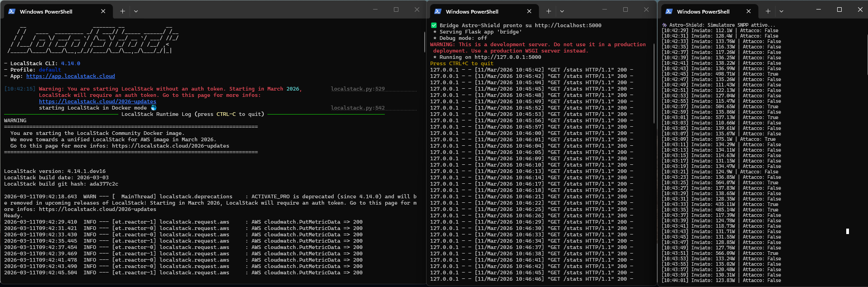Image resolution: width=868 pixels, height=287 pixels.
Task: Click the 09:42:29.410 PutMetricData log line
Action: pyautogui.click(x=184, y=222)
